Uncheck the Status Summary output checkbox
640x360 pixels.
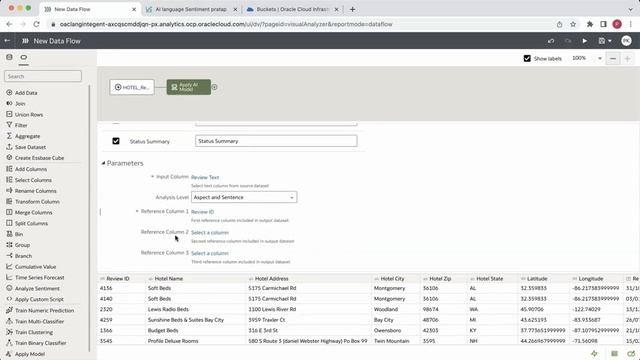click(116, 141)
